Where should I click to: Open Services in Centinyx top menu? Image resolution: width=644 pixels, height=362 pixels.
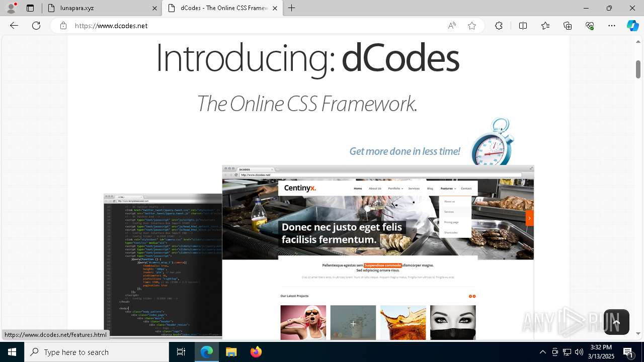coord(414,189)
